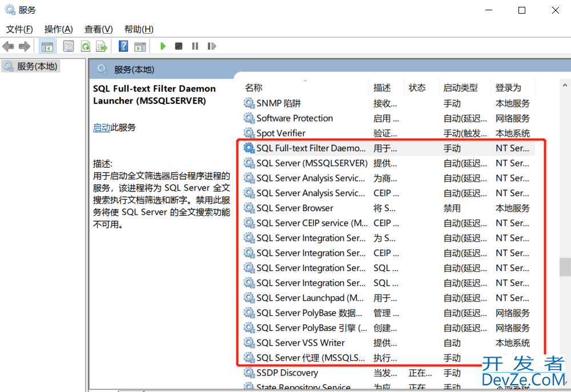Screen dimensions: 571x392
Task: Select the SSDP Discovery service name
Action: tap(287, 373)
